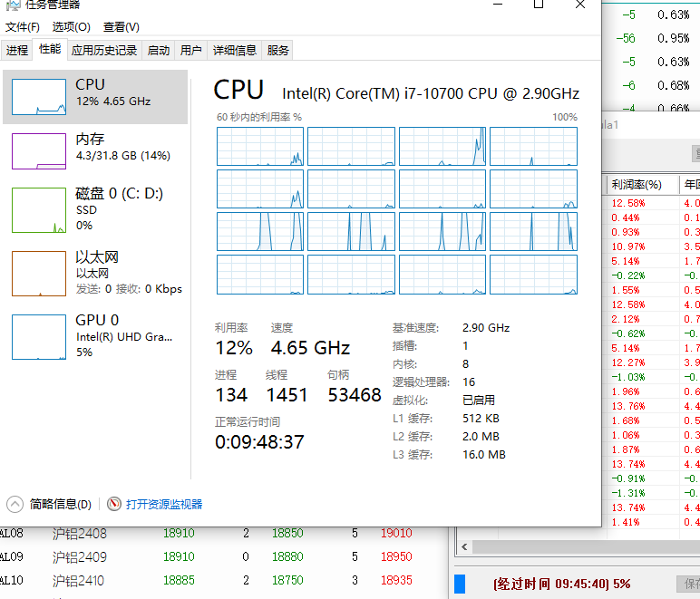Click the 简略信息(D) button text

[60, 505]
